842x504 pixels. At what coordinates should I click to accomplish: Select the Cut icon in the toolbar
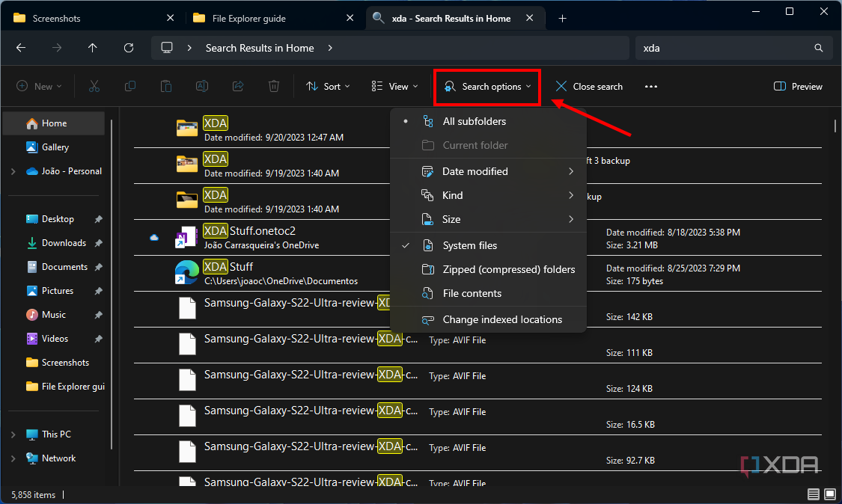tap(94, 86)
